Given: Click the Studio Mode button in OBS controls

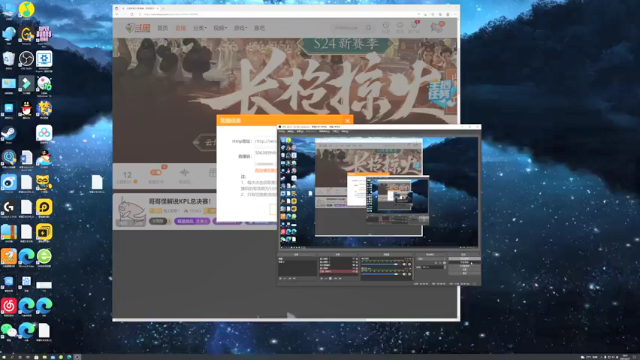Looking at the screenshot, I should tap(464, 266).
